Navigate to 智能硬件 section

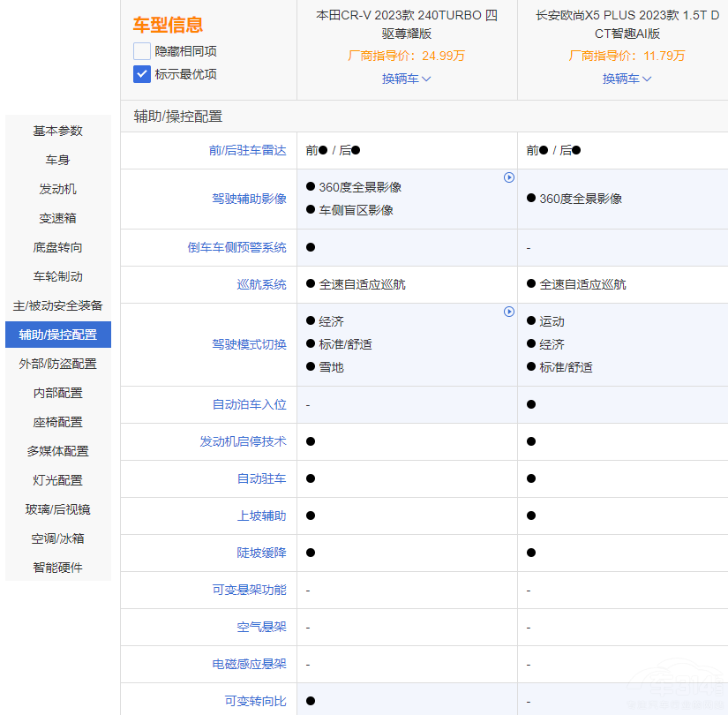click(x=58, y=568)
